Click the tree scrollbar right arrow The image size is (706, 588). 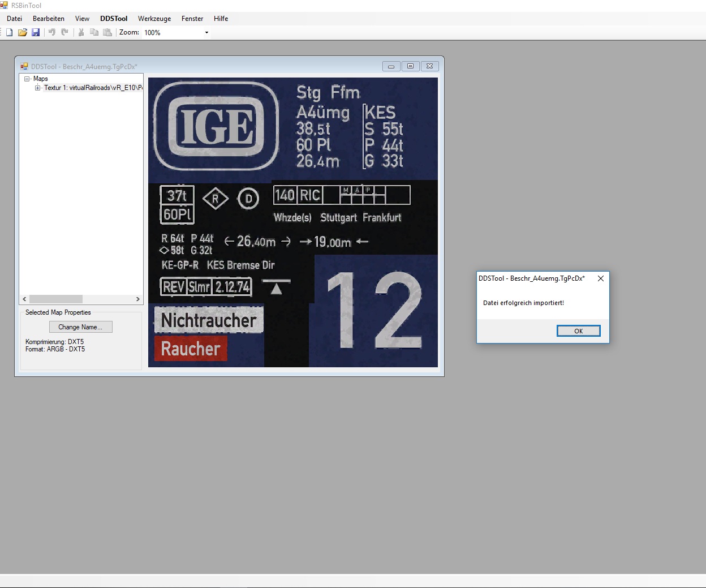coord(137,299)
